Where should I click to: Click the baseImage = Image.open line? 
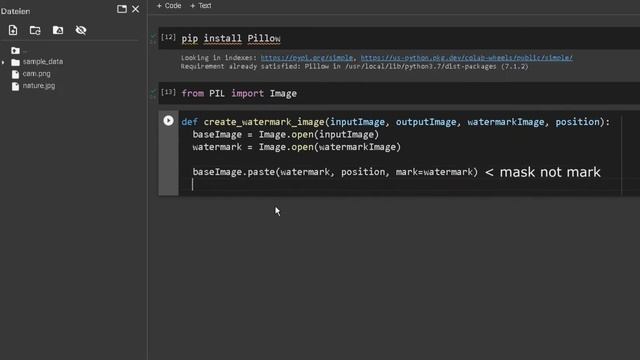click(x=286, y=135)
